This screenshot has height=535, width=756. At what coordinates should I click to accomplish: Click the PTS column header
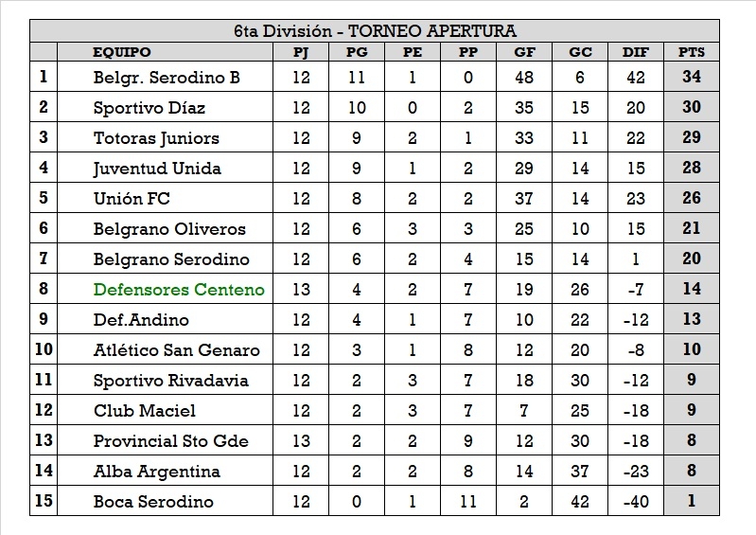point(691,53)
